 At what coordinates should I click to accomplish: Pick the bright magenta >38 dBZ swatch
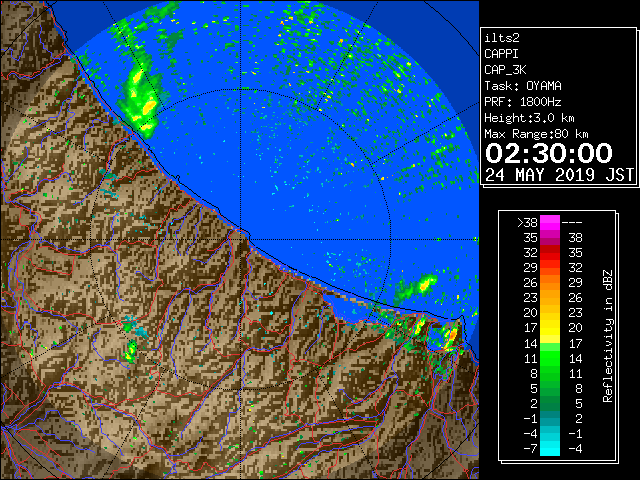550,223
